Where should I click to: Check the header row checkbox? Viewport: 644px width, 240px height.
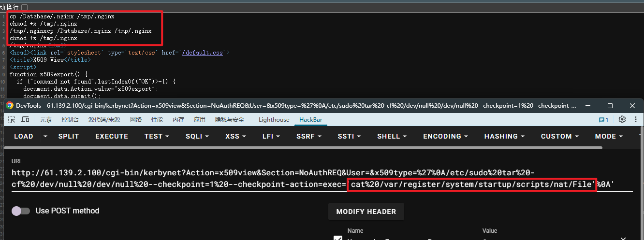pos(338,238)
